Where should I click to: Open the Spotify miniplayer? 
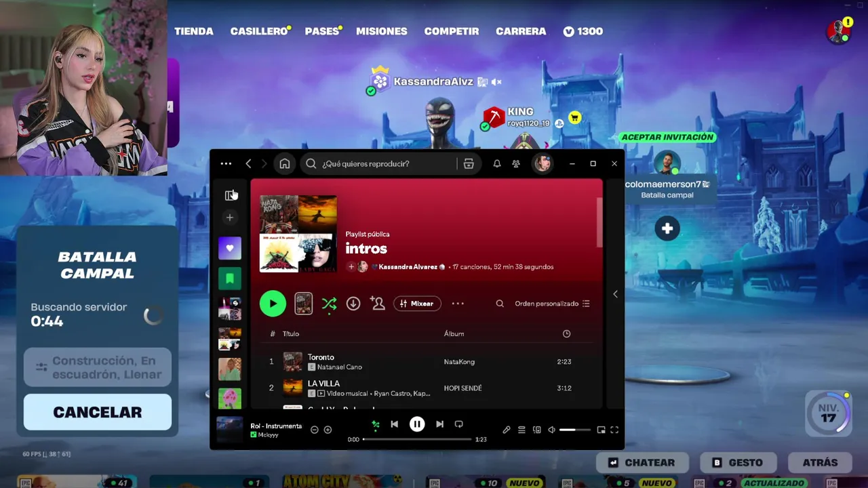(601, 430)
